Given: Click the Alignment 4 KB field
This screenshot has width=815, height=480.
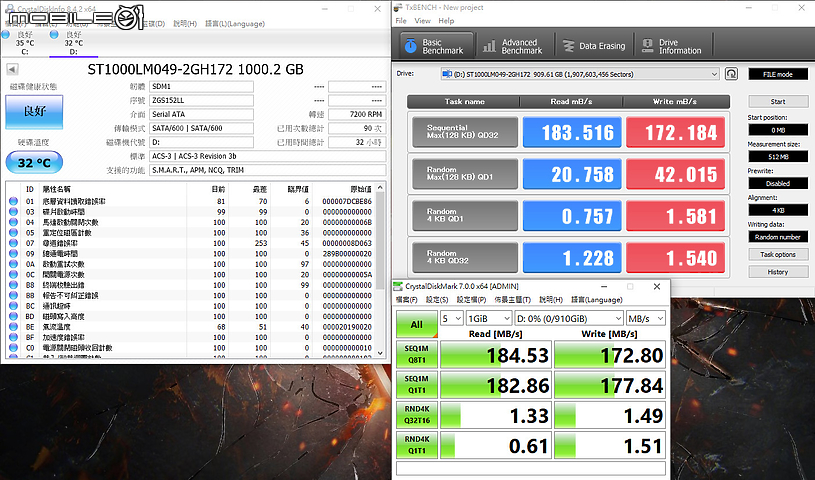Looking at the screenshot, I should pyautogui.click(x=778, y=210).
